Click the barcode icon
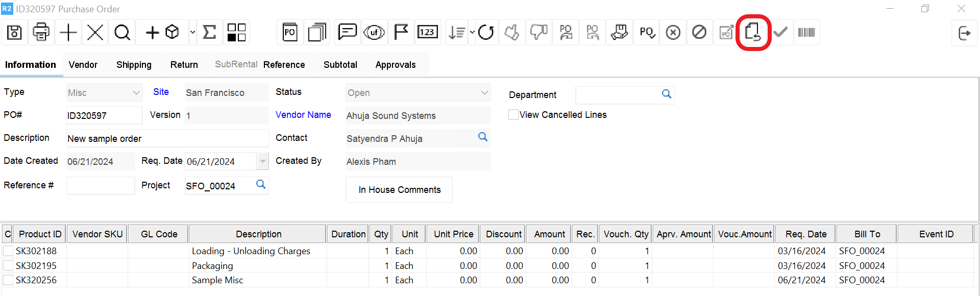 click(x=806, y=33)
